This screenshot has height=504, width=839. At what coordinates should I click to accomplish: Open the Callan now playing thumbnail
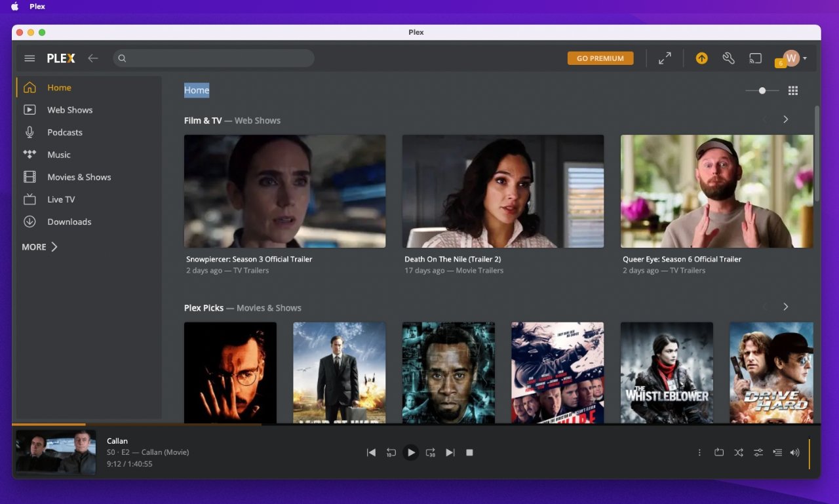(56, 452)
